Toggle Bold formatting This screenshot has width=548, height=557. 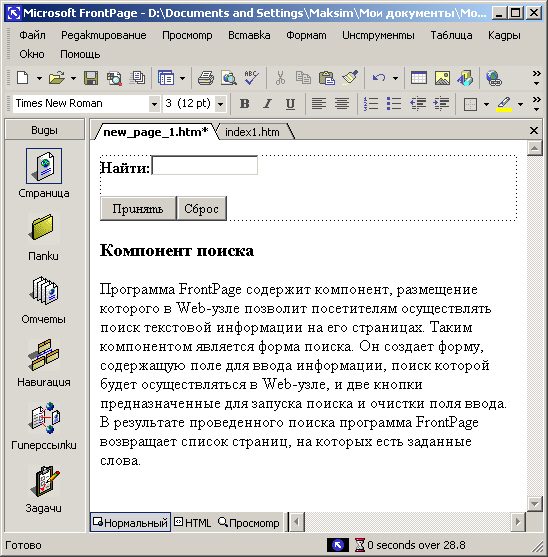244,104
